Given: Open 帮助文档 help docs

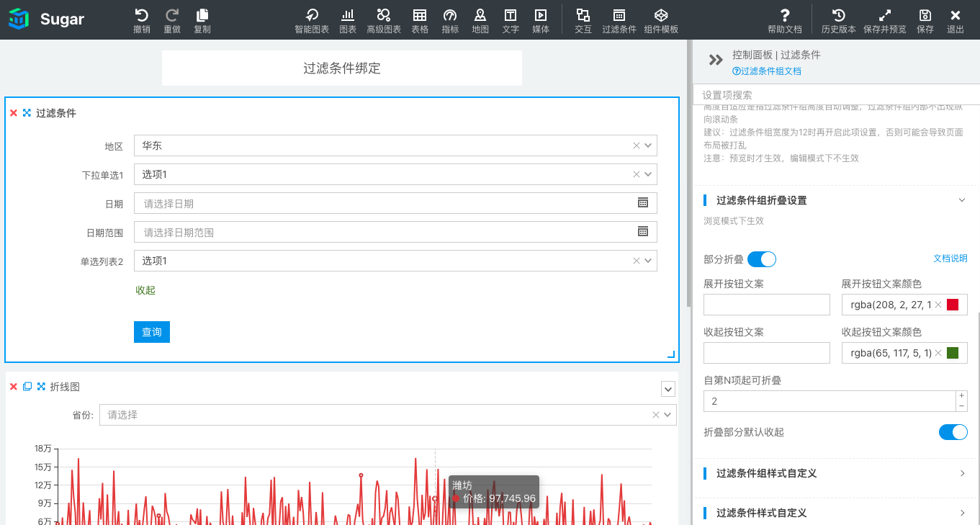Looking at the screenshot, I should click(x=785, y=21).
